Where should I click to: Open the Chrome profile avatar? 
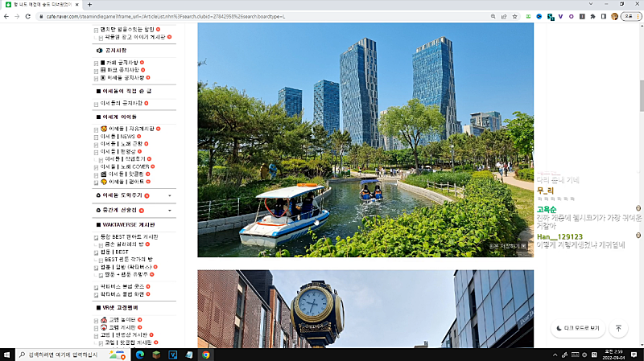pos(615,16)
